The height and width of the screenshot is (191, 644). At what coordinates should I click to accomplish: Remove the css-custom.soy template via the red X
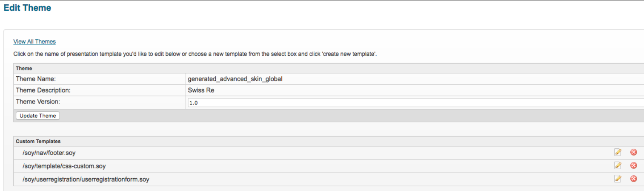click(x=633, y=165)
